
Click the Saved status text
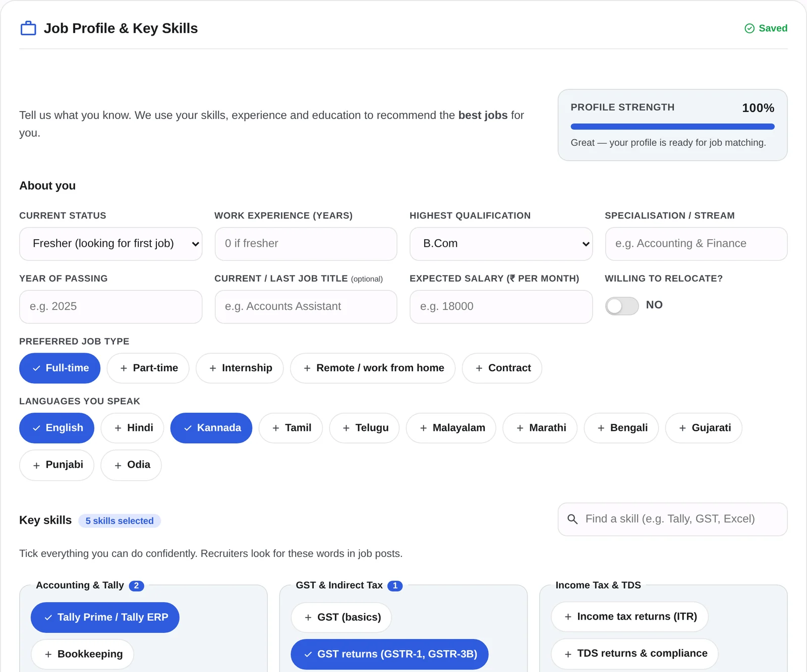pos(773,28)
